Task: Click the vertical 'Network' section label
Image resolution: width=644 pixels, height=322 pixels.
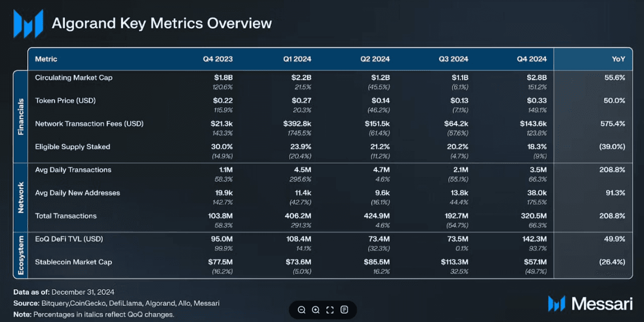Action: (x=21, y=198)
